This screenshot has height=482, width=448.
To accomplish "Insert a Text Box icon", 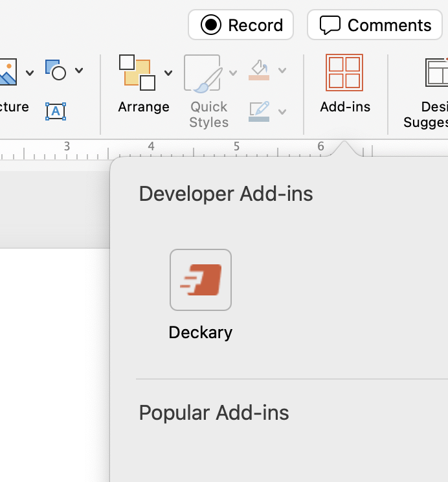I will (x=56, y=111).
